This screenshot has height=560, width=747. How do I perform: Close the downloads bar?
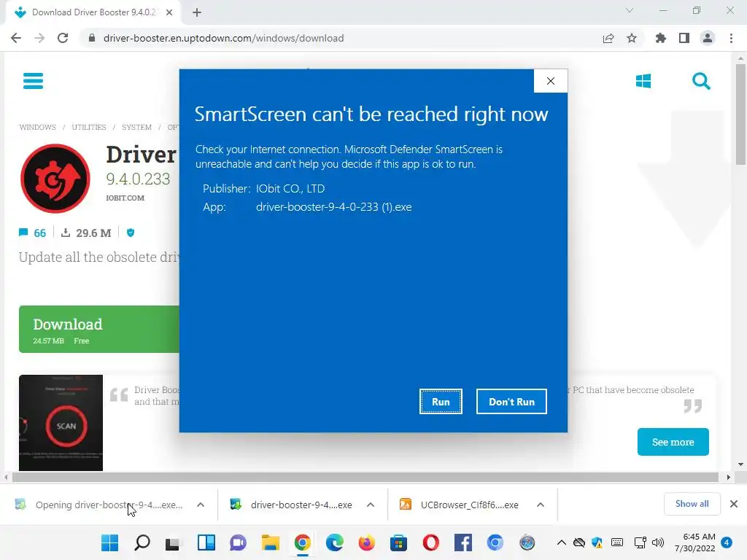pyautogui.click(x=734, y=504)
